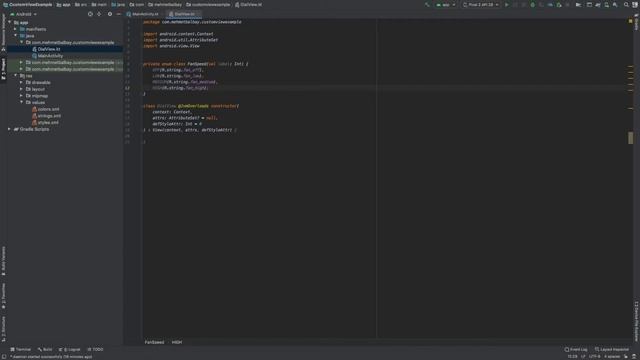
Task: Open the Project tool window side tab
Action: (3, 69)
